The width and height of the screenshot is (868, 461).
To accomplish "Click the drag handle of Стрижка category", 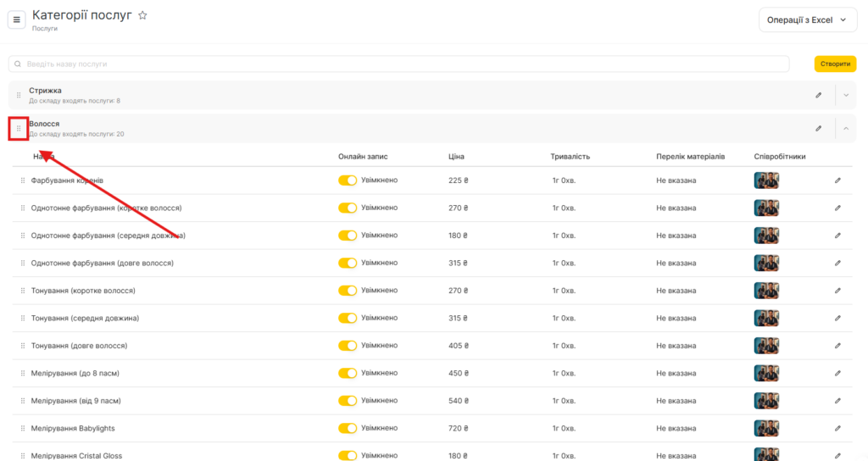I will point(19,95).
